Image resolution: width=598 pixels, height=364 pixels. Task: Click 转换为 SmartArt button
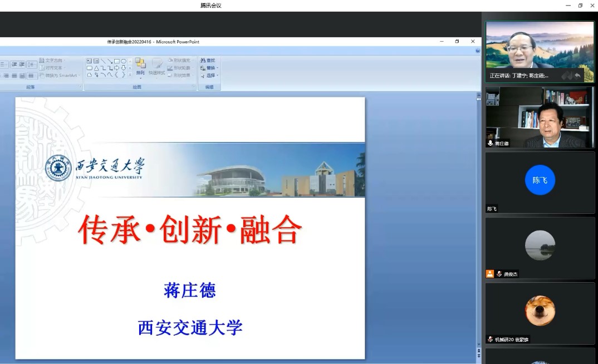click(x=60, y=75)
